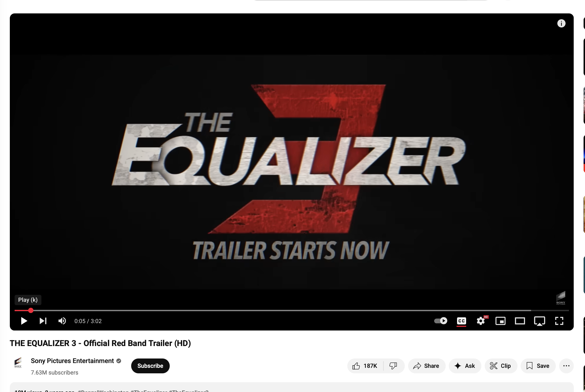Switch to theater mode
Screen dimensions: 585x392
point(520,321)
